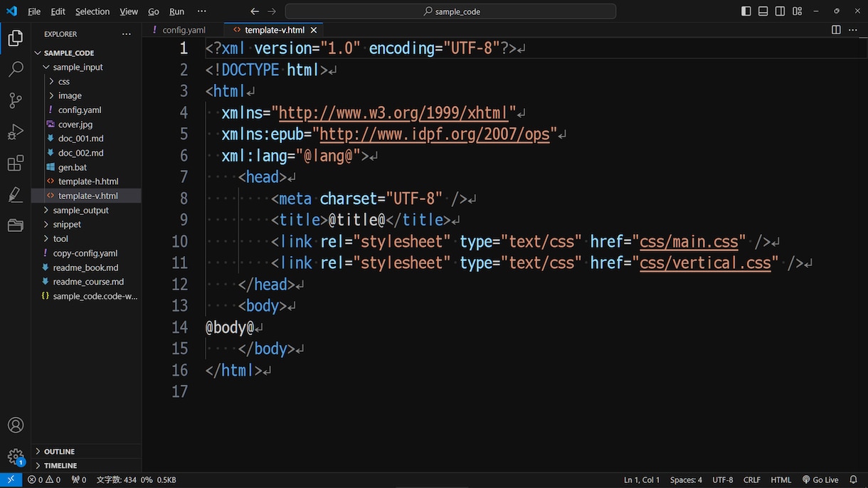
Task: Expand the sample_output folder
Action: 80,210
